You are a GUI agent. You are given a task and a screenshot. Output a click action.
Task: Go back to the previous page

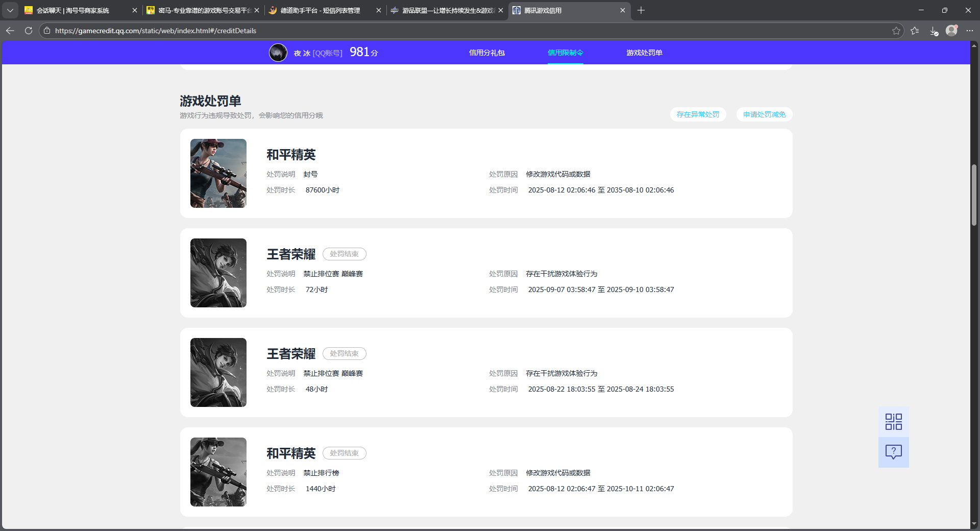point(10,31)
